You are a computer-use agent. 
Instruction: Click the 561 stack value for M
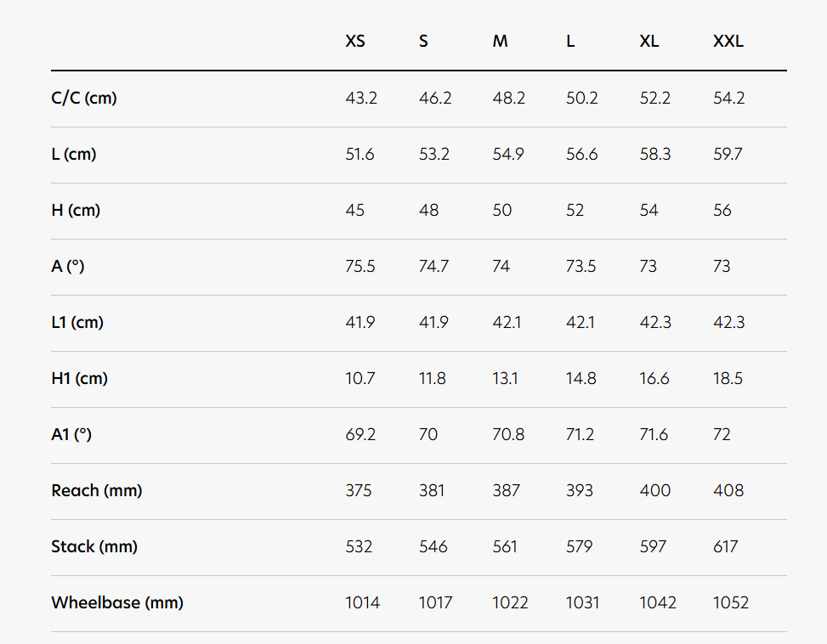(x=505, y=546)
